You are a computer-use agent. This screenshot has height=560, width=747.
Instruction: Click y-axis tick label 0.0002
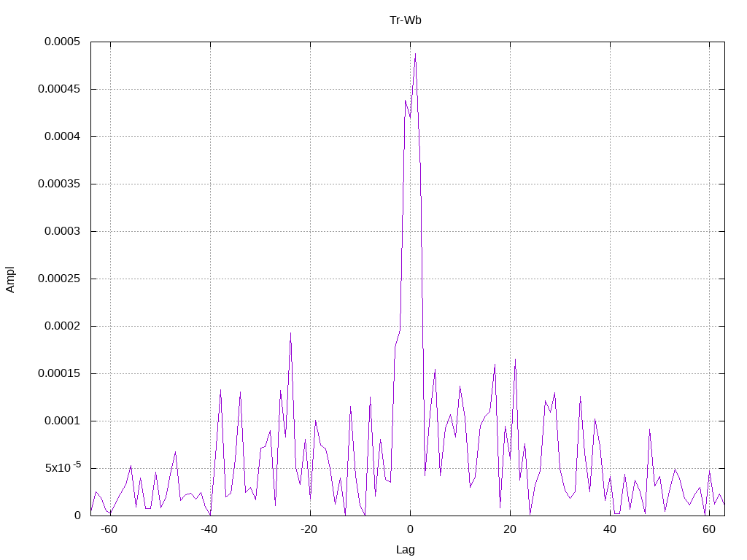pyautogui.click(x=63, y=326)
